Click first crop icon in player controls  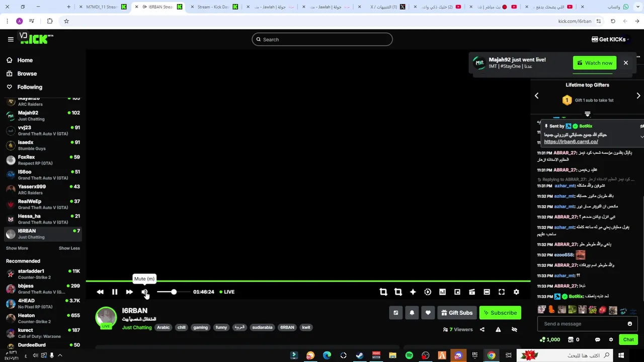coord(383,292)
